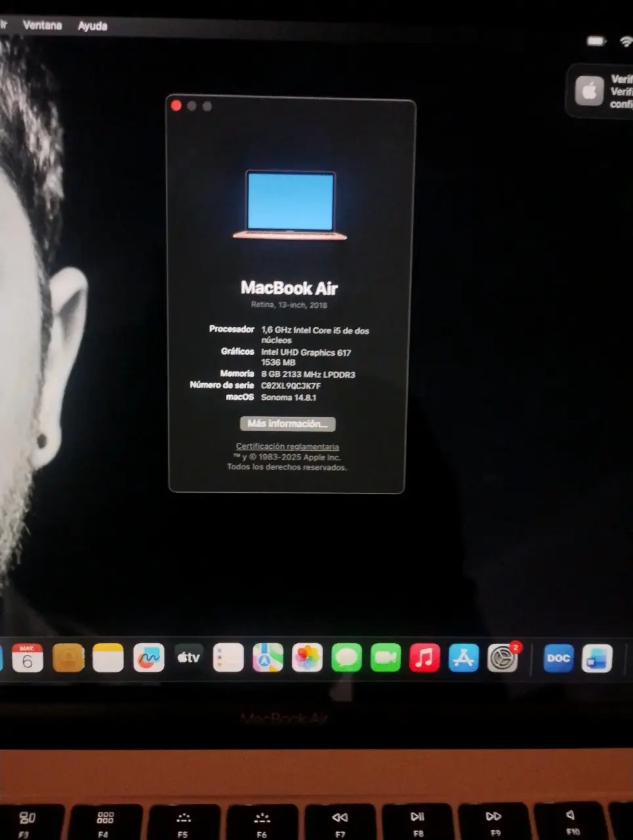The width and height of the screenshot is (633, 840).
Task: Click the '1,6 GHz Intel Core i5' processor value
Action: click(x=315, y=335)
